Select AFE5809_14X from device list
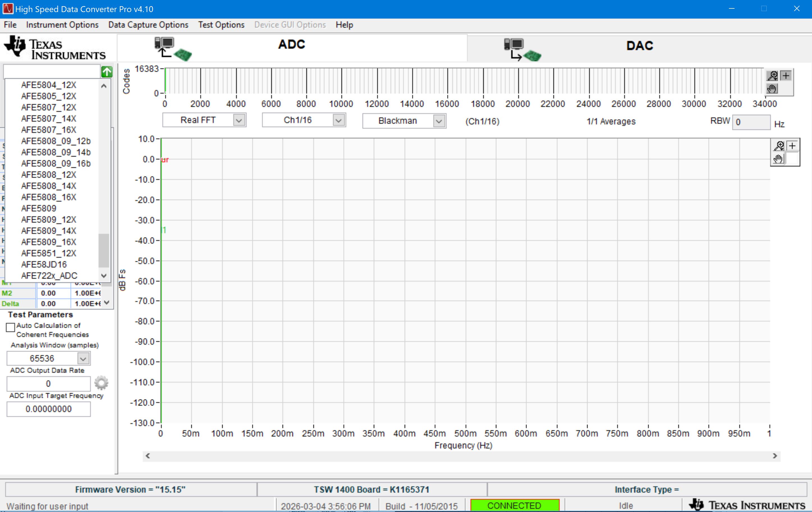 (49, 231)
